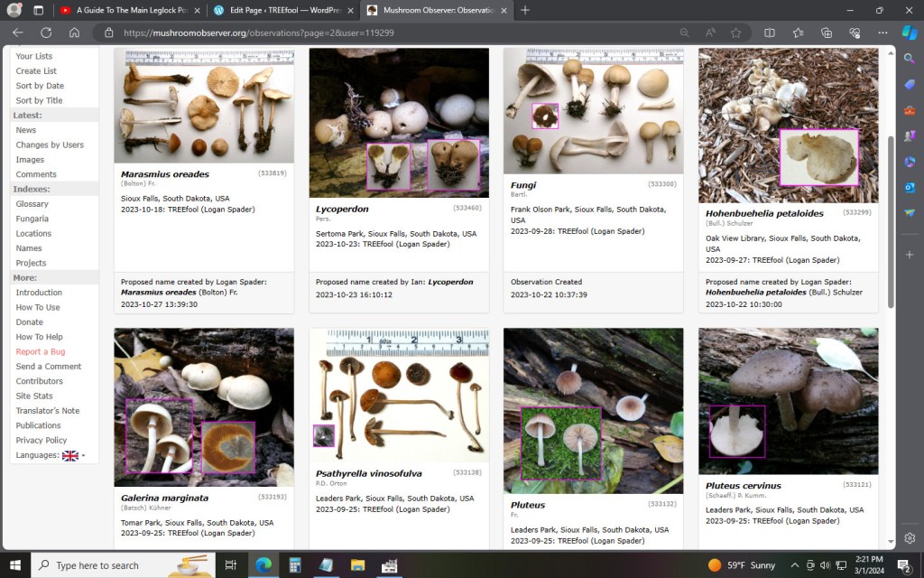The height and width of the screenshot is (578, 924).
Task: Open the Glossary link in Indexes
Action: 32,204
